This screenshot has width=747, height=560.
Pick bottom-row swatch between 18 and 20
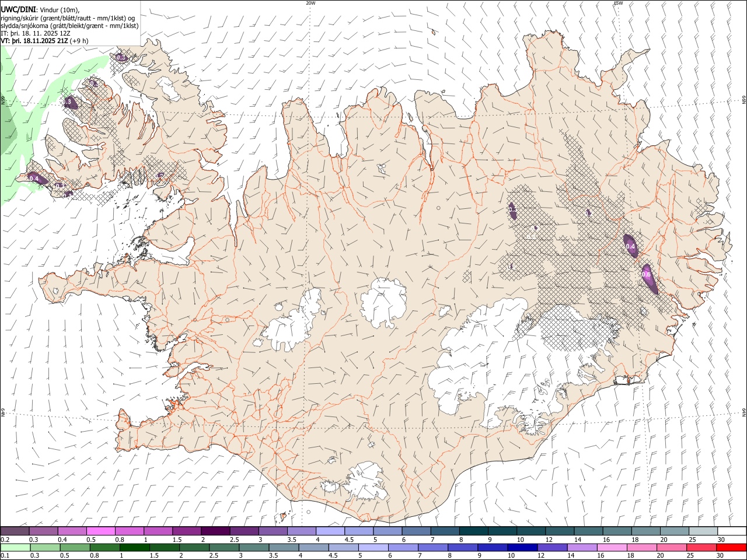tap(643, 547)
